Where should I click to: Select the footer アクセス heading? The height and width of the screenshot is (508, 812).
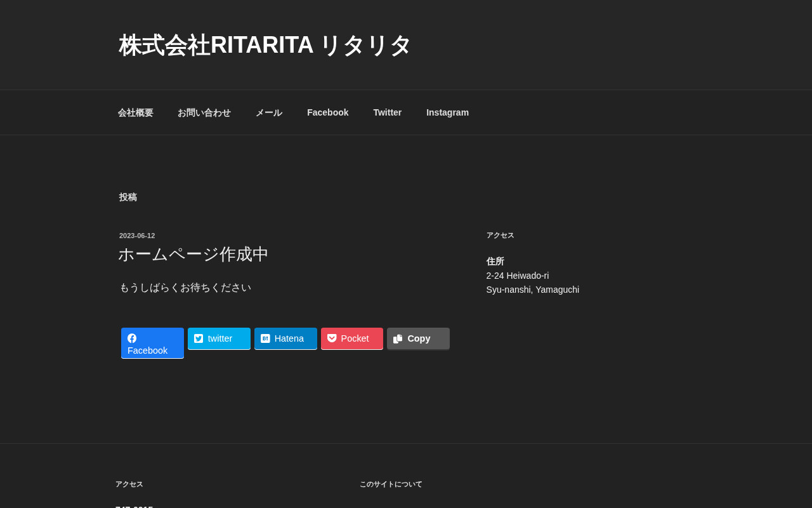pos(129,484)
